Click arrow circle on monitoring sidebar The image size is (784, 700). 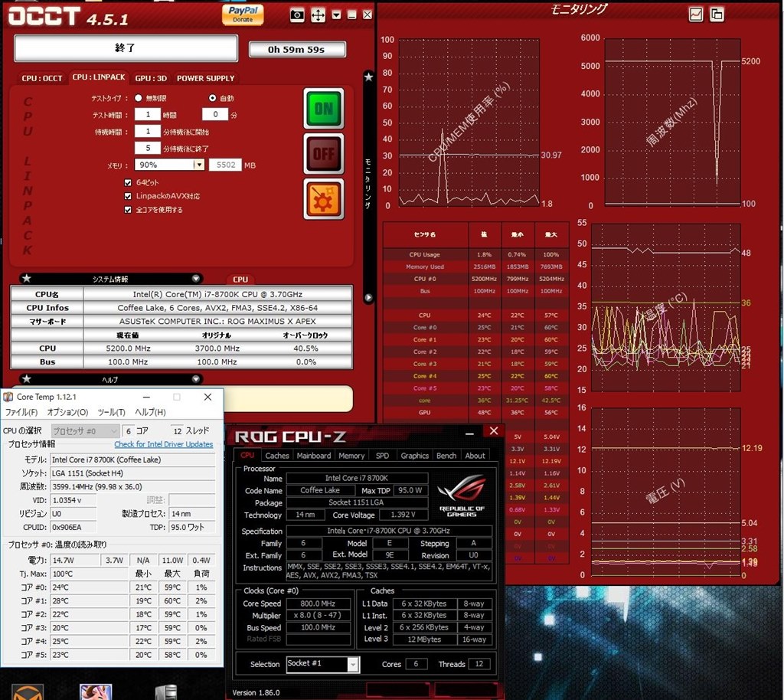368,297
